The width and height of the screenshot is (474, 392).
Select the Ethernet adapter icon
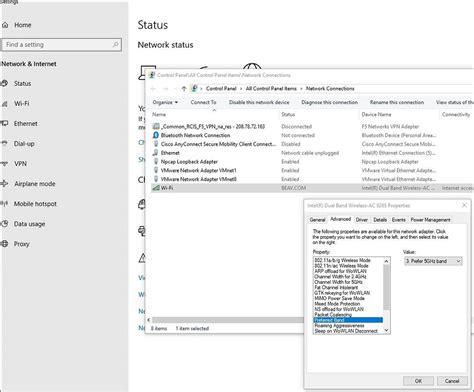pos(155,153)
